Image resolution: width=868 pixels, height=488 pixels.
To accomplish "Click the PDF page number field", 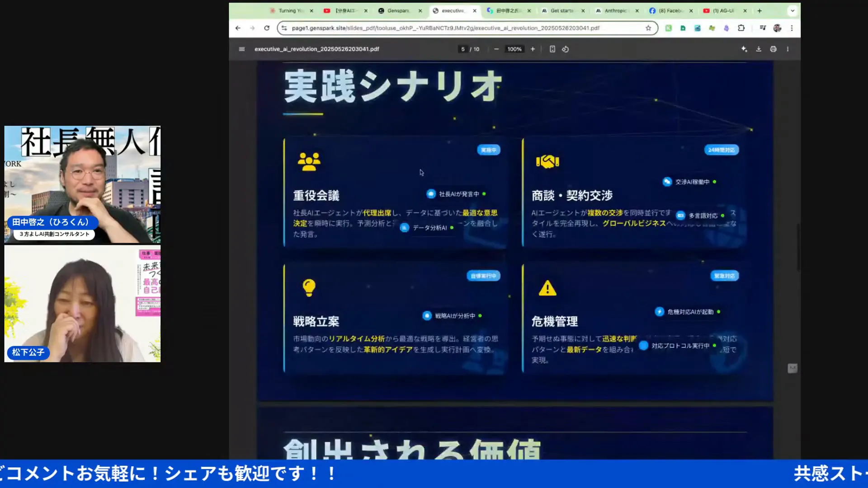I will [x=462, y=49].
